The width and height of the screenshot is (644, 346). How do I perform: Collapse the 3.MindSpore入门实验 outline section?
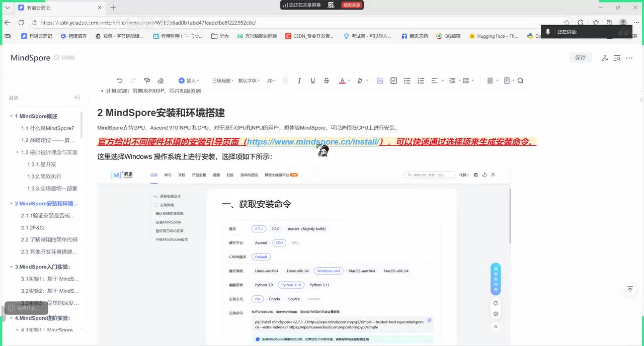(x=11, y=267)
